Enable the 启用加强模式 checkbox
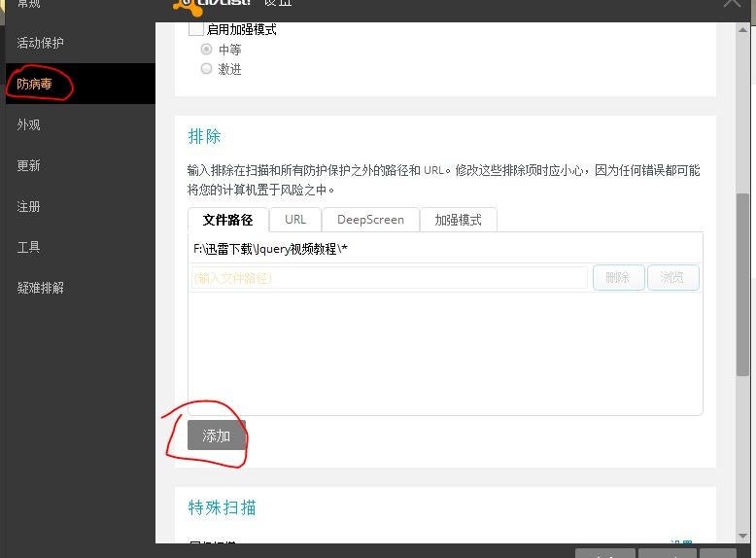This screenshot has width=756, height=558. tap(195, 29)
